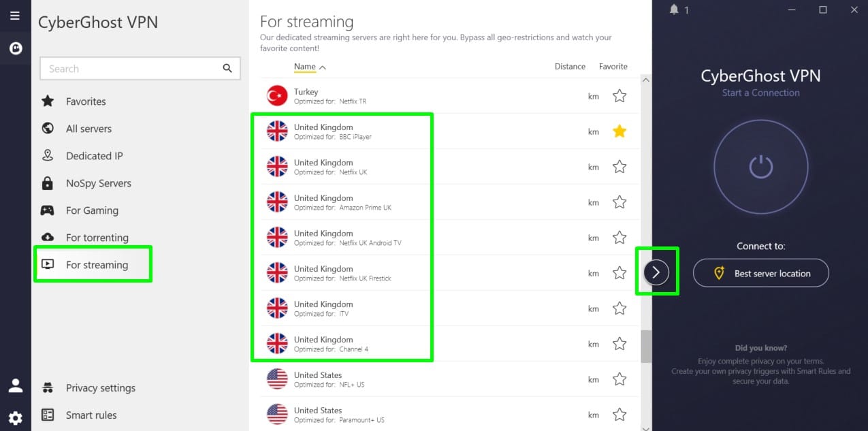Favorite the Netflix UK server

(620, 167)
